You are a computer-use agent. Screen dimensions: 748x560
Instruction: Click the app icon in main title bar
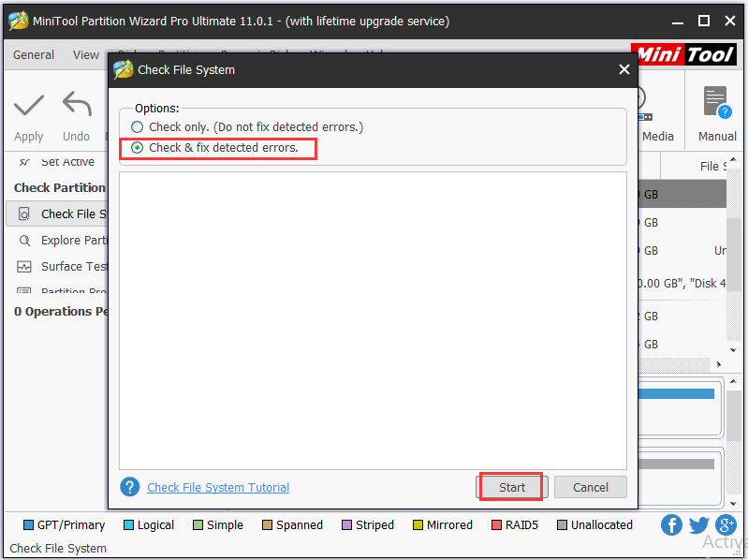click(19, 21)
